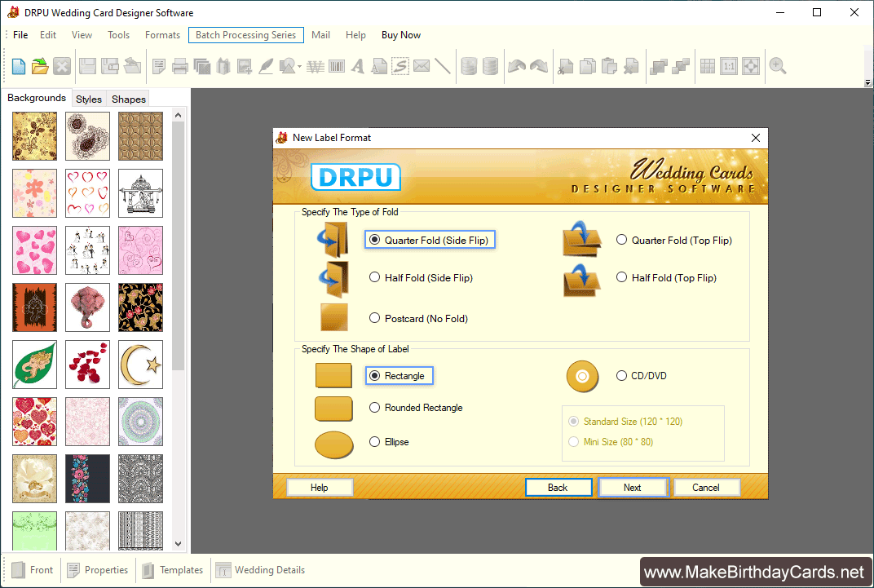874x588 pixels.
Task: Select Quarter Fold (Side Flip) option
Action: (x=430, y=241)
